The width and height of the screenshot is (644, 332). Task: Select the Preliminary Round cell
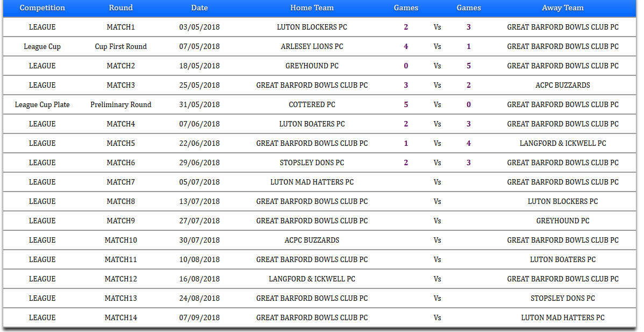click(121, 104)
